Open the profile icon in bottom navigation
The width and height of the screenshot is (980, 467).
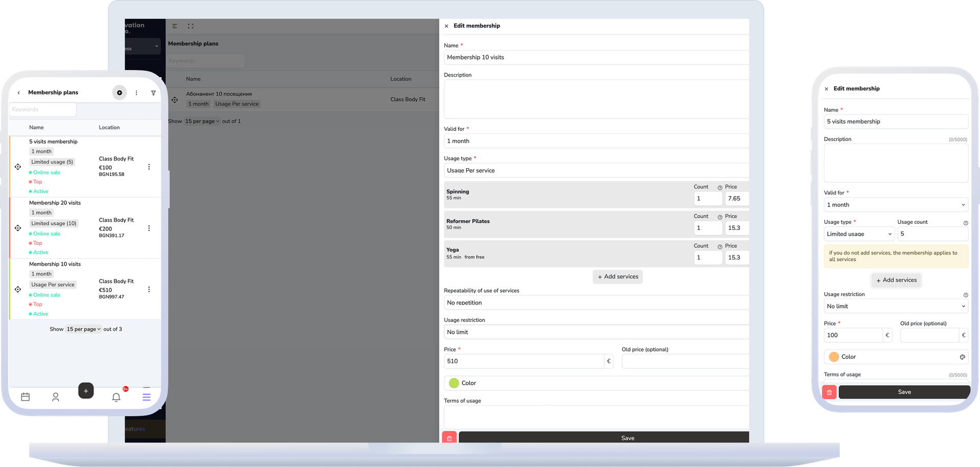point(56,396)
